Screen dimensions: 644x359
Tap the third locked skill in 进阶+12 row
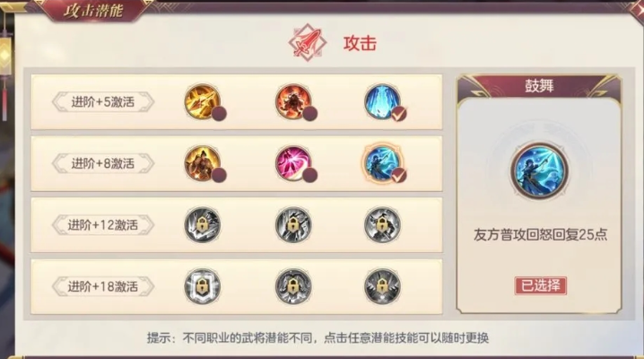[x=382, y=224]
